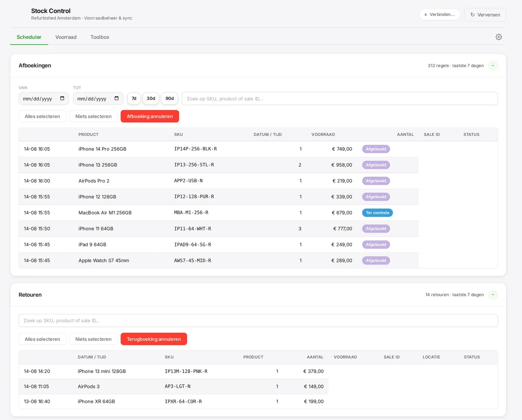Open the Voorraad tab
This screenshot has height=420, width=522.
tap(66, 37)
